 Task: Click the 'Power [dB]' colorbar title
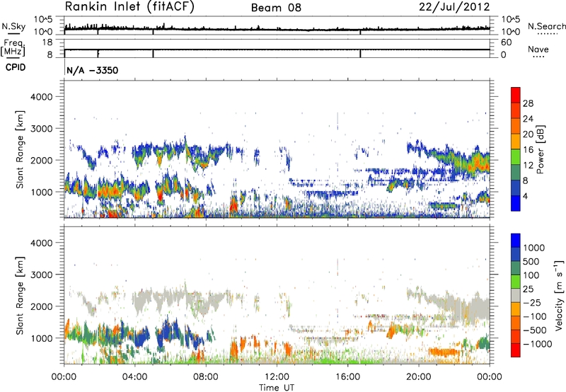540,149
